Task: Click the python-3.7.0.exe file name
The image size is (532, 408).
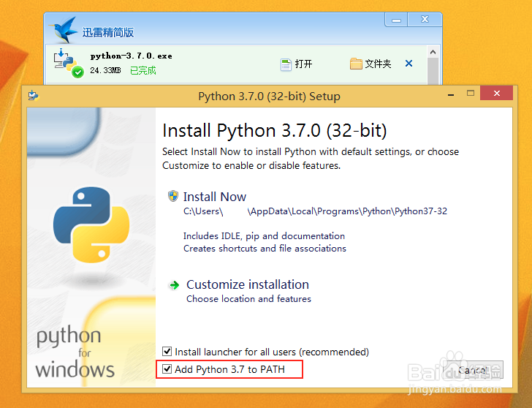Action: [131, 56]
